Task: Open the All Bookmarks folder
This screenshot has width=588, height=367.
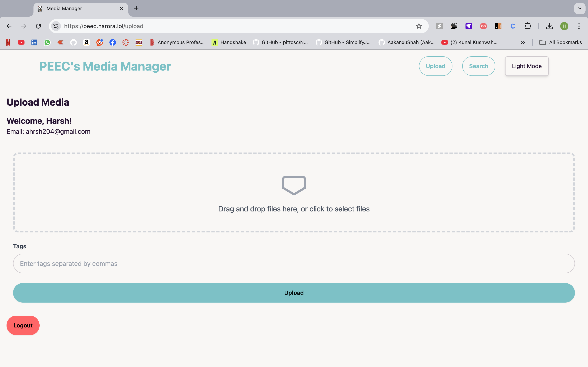Action: (561, 42)
